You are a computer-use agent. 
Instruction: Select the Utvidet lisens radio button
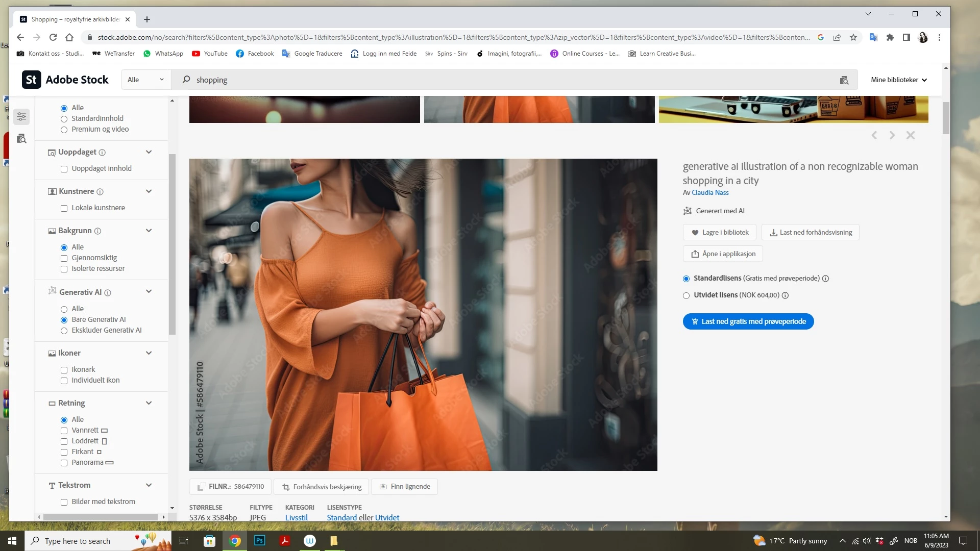coord(686,295)
